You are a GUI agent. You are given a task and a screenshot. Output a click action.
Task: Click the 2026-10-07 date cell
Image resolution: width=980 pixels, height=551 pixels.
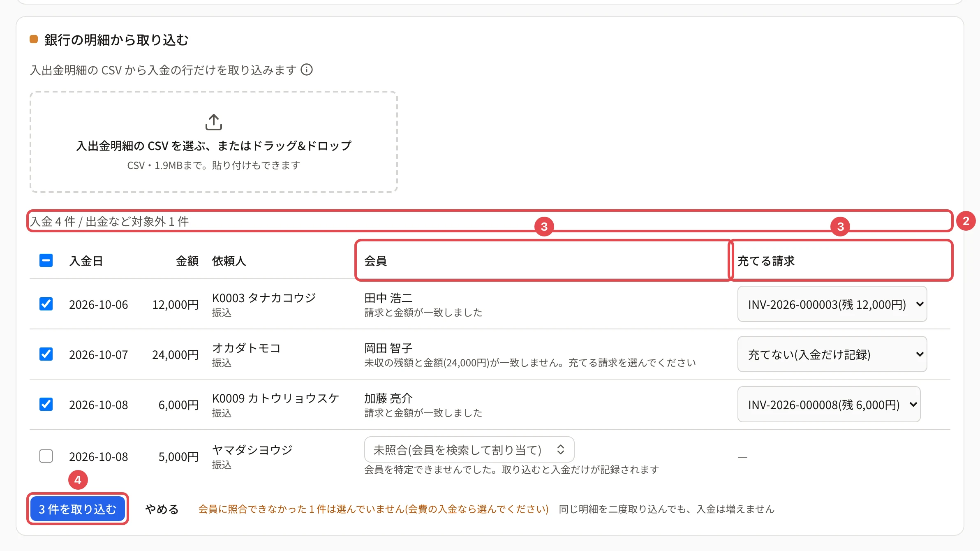tap(99, 355)
